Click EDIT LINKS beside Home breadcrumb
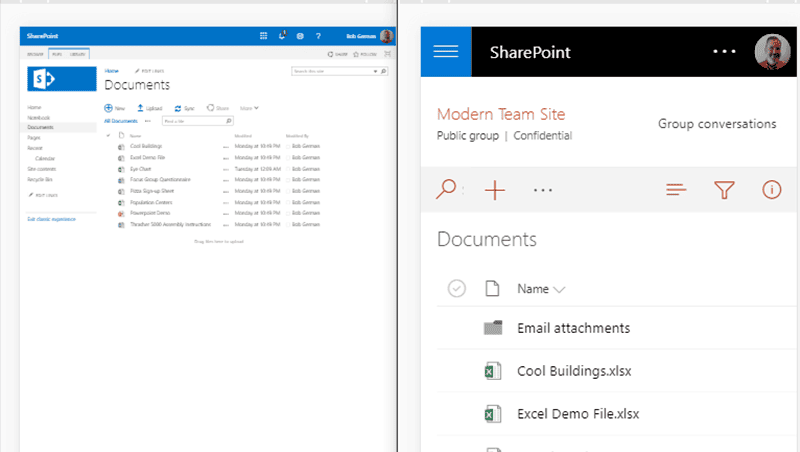800x452 pixels. tap(149, 71)
